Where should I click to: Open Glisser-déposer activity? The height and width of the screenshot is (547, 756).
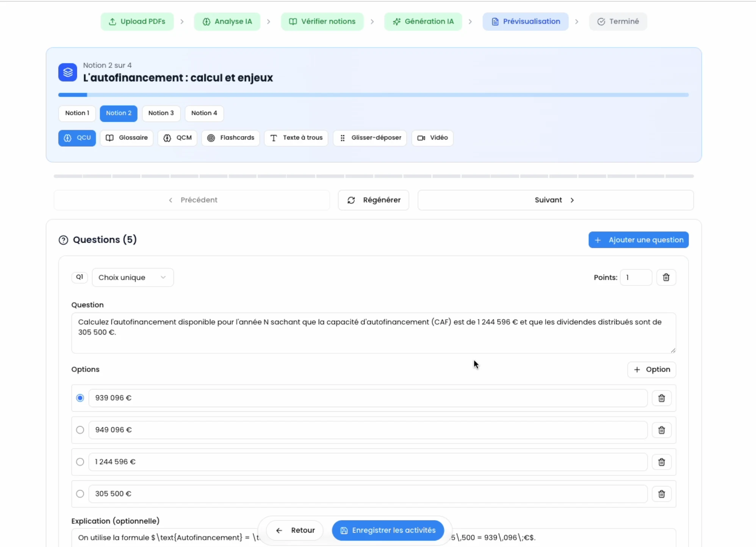point(370,138)
